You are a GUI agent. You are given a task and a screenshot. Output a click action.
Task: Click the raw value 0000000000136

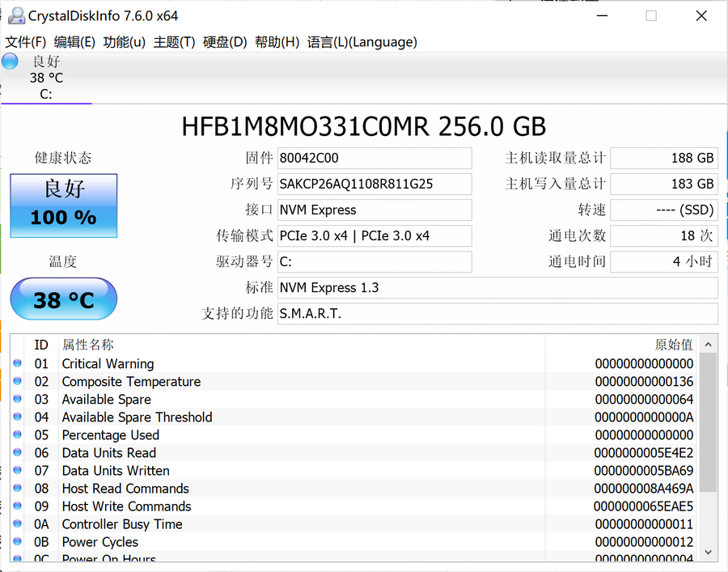(644, 382)
